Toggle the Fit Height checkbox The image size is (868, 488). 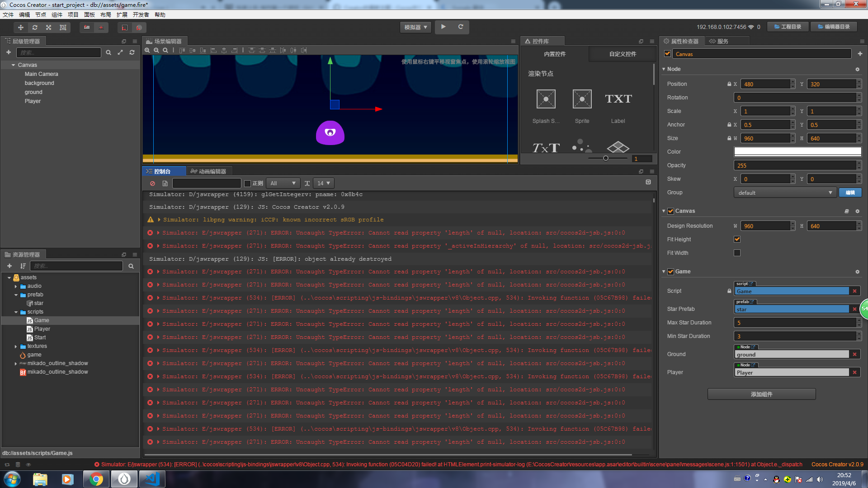[x=737, y=239]
